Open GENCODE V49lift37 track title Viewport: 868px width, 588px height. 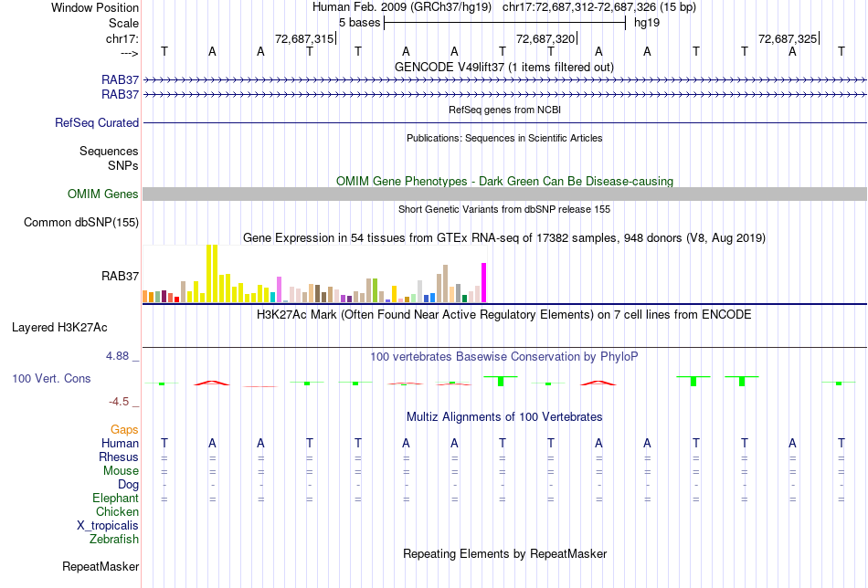point(504,67)
